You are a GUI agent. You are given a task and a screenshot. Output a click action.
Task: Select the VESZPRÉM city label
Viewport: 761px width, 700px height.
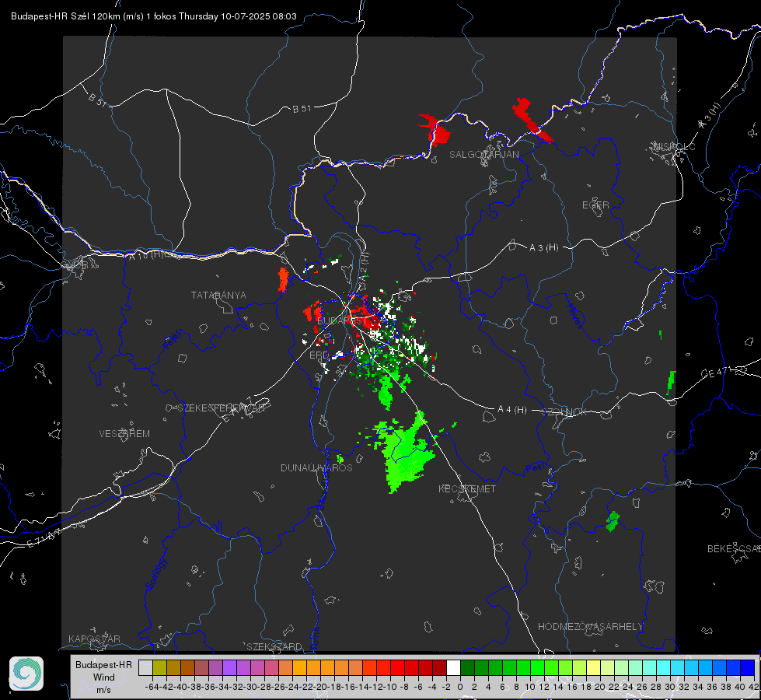[x=124, y=434]
